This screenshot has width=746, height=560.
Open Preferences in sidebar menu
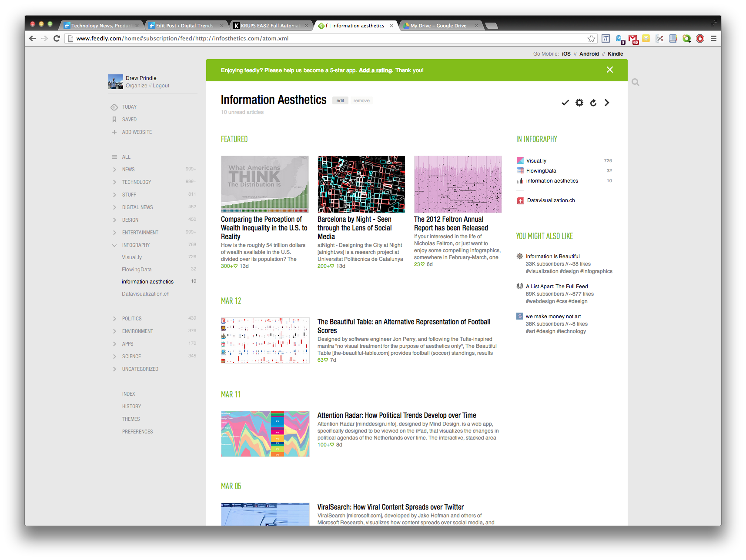(x=137, y=432)
